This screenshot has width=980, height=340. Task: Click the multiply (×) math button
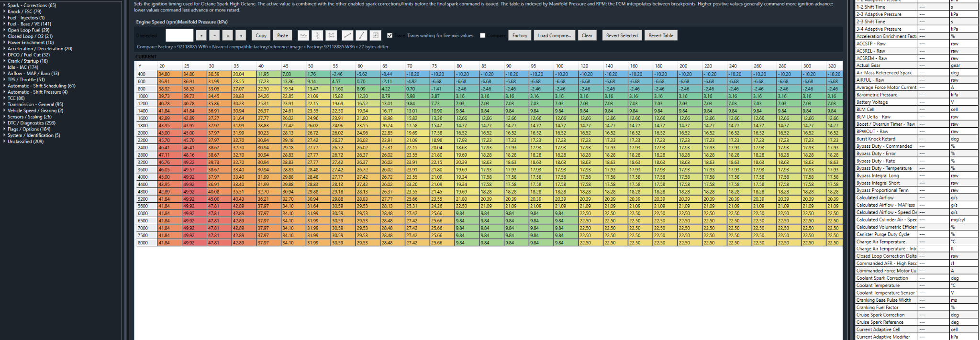(x=228, y=35)
